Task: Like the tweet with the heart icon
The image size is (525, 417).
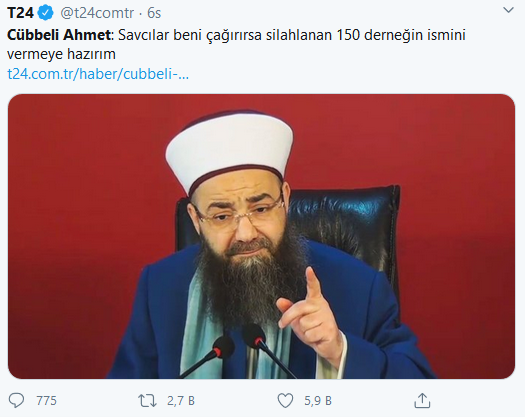Action: click(286, 401)
